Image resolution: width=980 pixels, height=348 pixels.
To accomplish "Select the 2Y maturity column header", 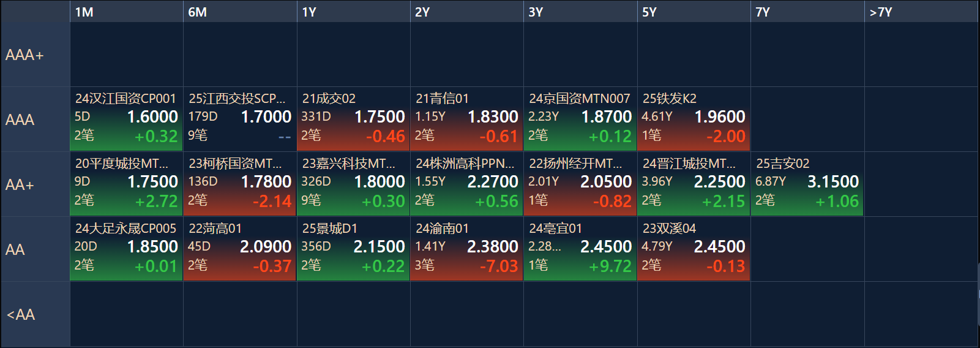I will pyautogui.click(x=466, y=12).
